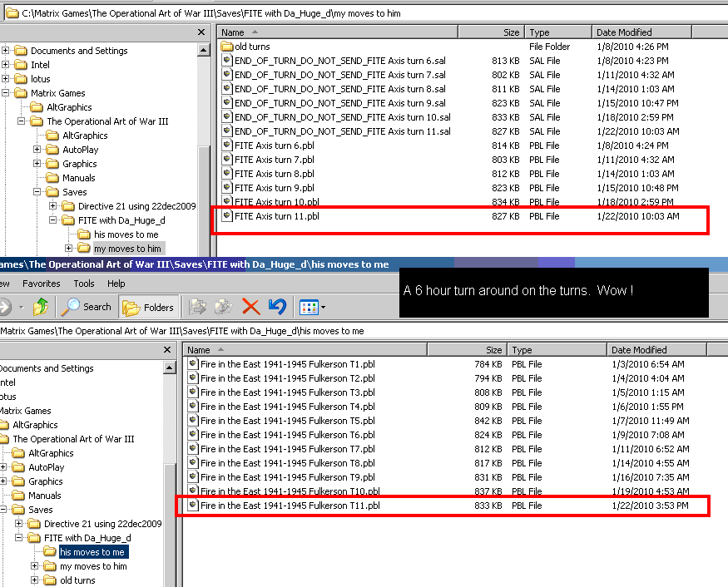Select Fulkerson T5.pbl file icon

(x=193, y=420)
